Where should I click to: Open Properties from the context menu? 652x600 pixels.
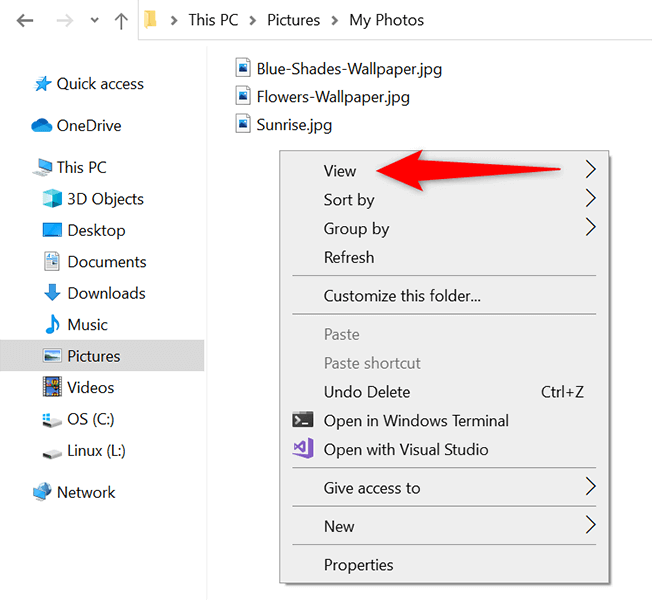pyautogui.click(x=358, y=565)
